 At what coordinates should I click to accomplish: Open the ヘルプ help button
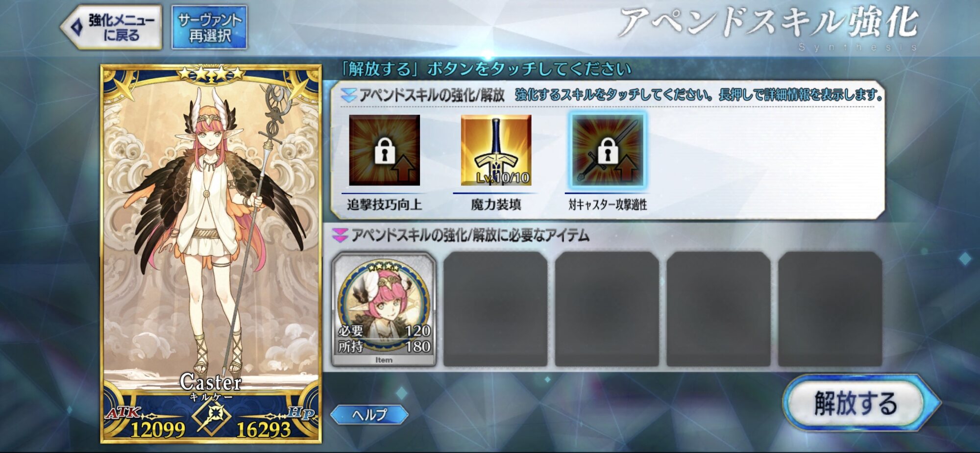(x=369, y=414)
